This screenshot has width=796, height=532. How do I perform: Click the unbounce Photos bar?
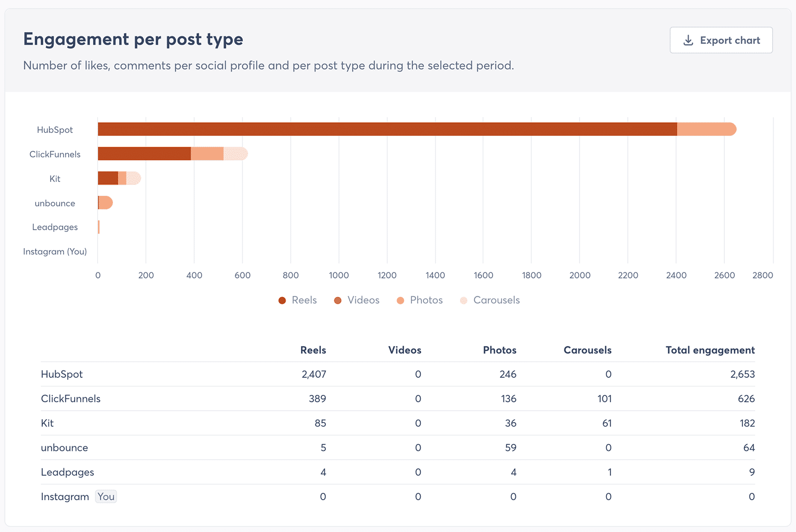coord(106,203)
